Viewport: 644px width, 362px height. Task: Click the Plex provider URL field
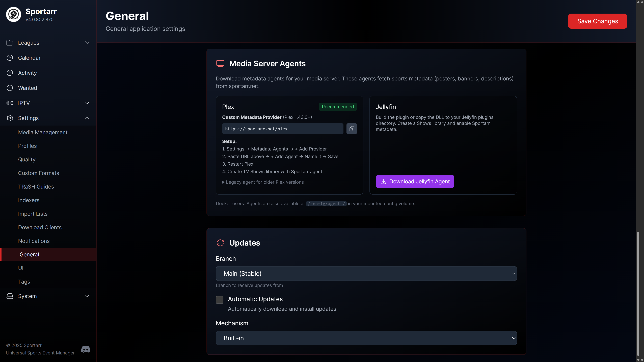pyautogui.click(x=282, y=129)
